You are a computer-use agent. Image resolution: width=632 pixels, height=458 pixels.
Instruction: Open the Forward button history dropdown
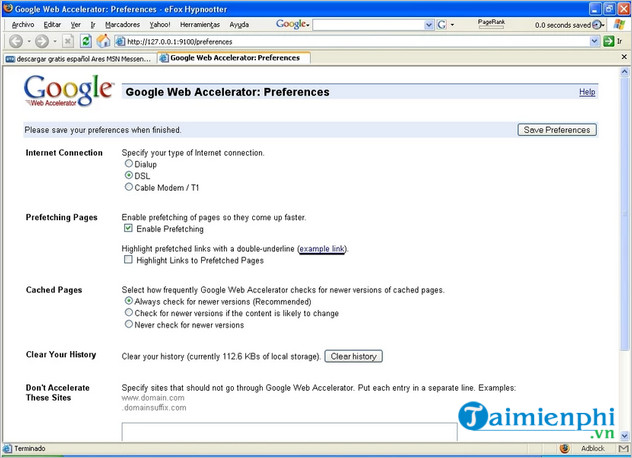(x=55, y=41)
